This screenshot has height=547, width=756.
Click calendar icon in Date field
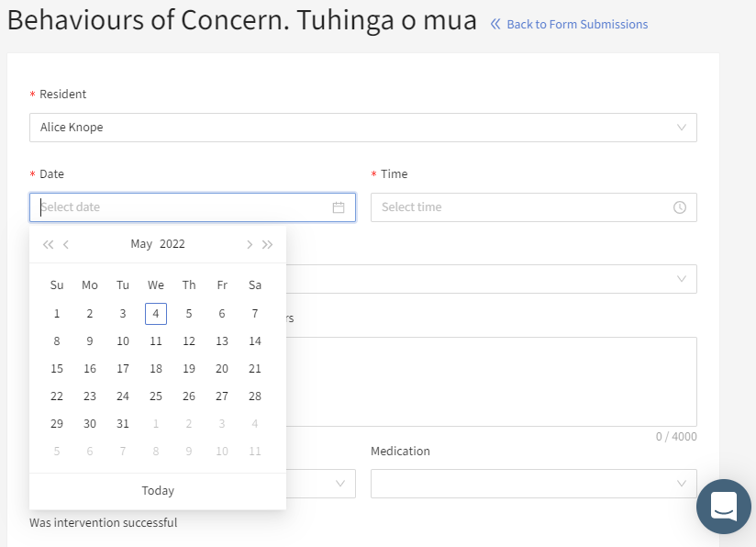339,207
